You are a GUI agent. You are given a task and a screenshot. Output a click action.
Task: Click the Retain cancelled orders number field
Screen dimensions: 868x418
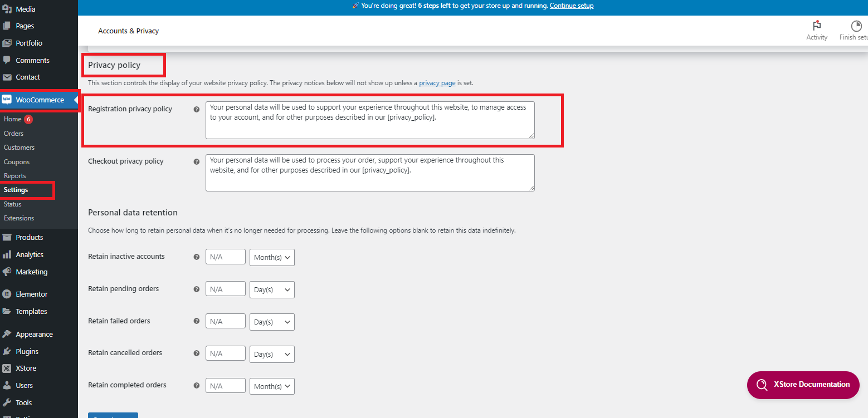226,353
